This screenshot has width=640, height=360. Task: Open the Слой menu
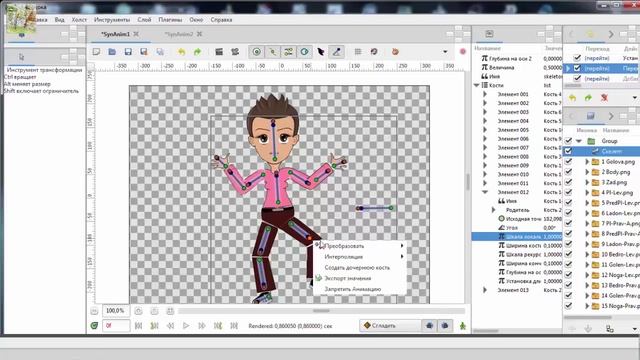pos(144,20)
